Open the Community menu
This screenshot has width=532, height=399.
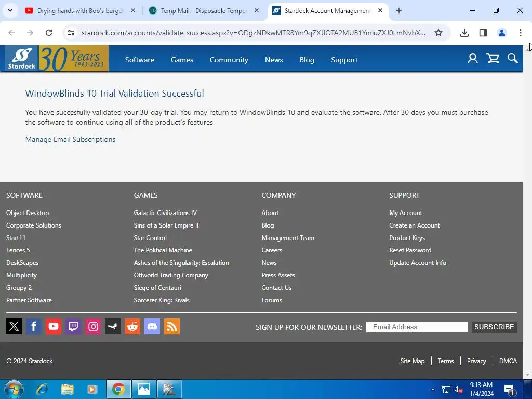(229, 60)
